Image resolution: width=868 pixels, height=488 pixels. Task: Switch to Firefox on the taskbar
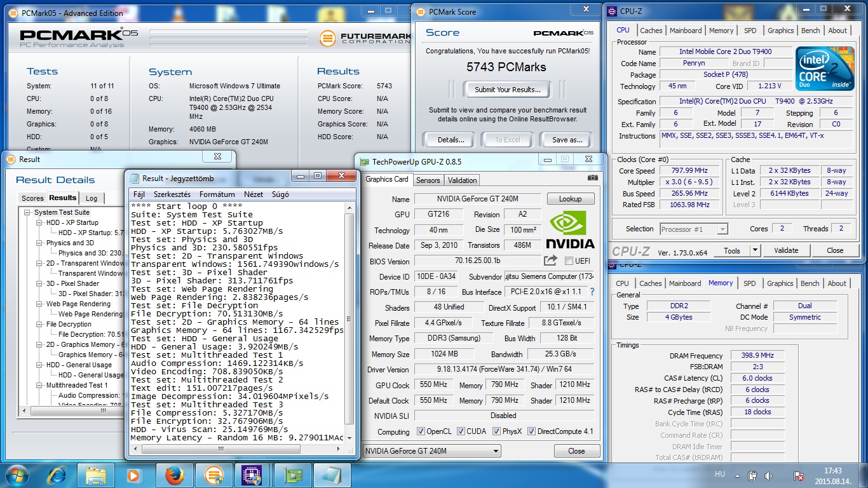173,475
